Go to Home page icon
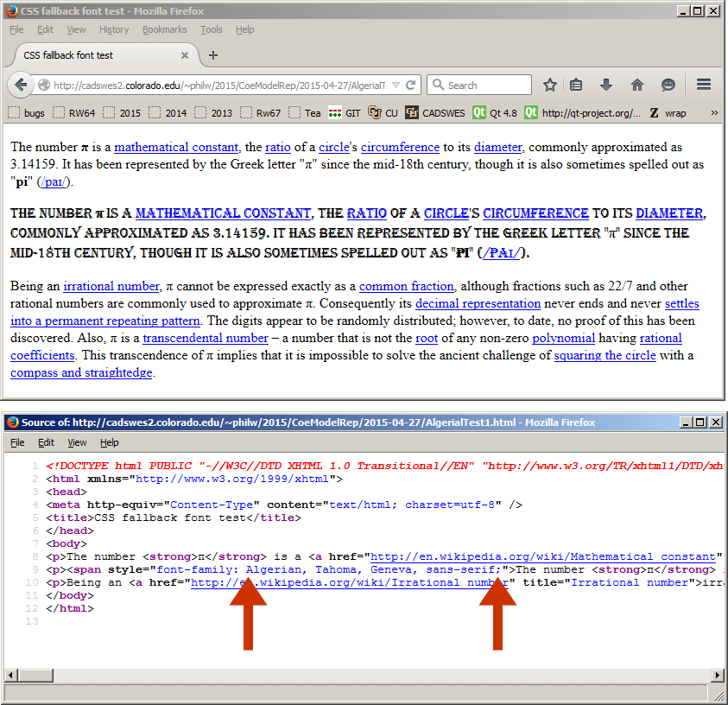This screenshot has height=705, width=728. pos(637,85)
